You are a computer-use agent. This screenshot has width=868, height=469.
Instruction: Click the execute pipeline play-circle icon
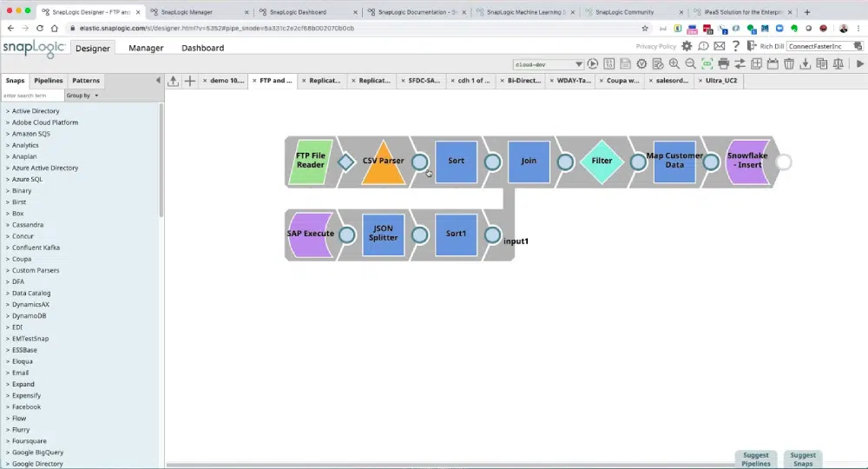tap(593, 64)
